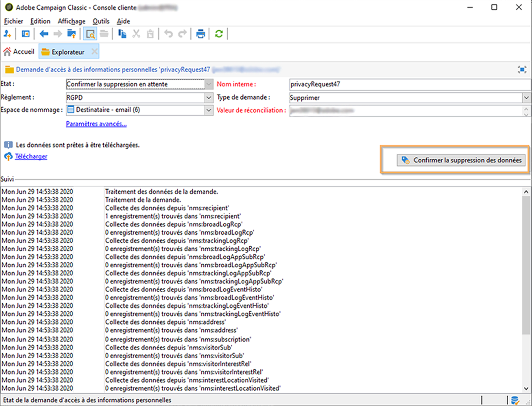Click the Valeur de réconciliation input field
Image resolution: width=532 pixels, height=406 pixels.
(406, 111)
